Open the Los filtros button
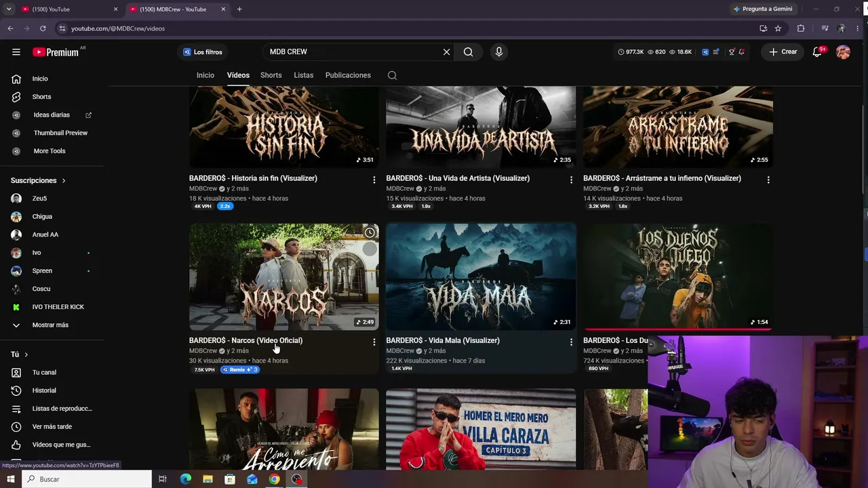This screenshot has width=868, height=488. tap(203, 52)
